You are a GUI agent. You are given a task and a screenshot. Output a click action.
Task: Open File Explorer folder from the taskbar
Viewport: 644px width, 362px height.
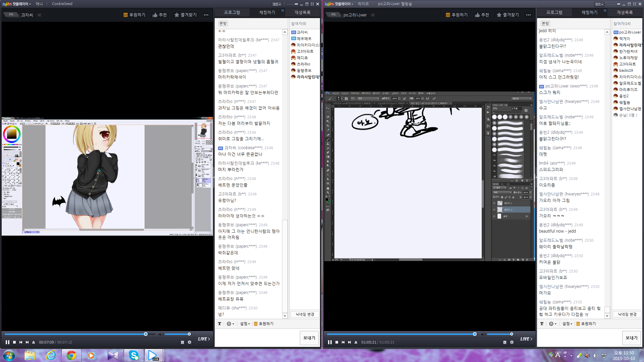pyautogui.click(x=30, y=355)
